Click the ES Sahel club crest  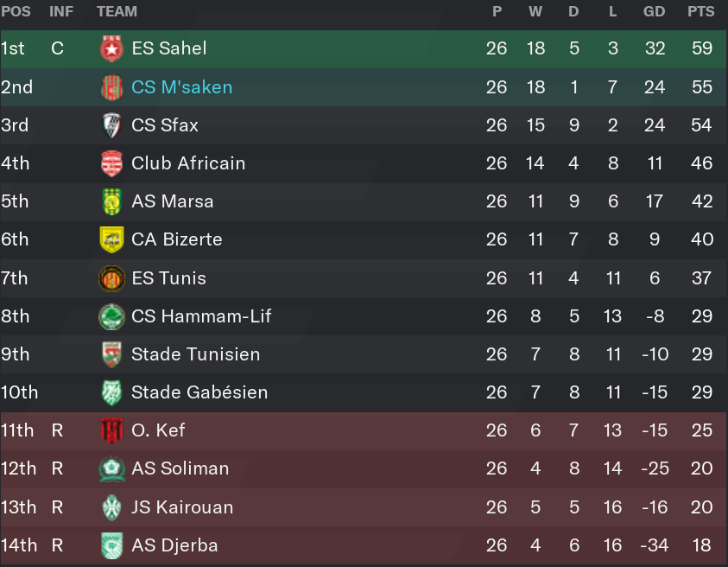(x=111, y=48)
